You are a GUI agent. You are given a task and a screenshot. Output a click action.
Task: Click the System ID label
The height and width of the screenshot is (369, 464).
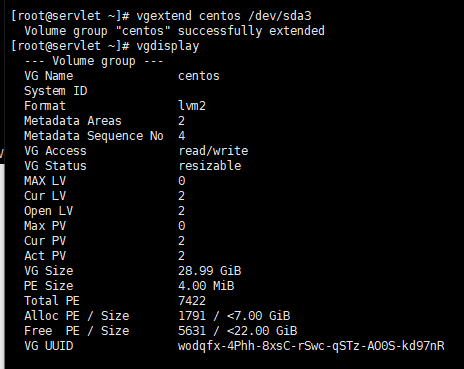click(56, 91)
